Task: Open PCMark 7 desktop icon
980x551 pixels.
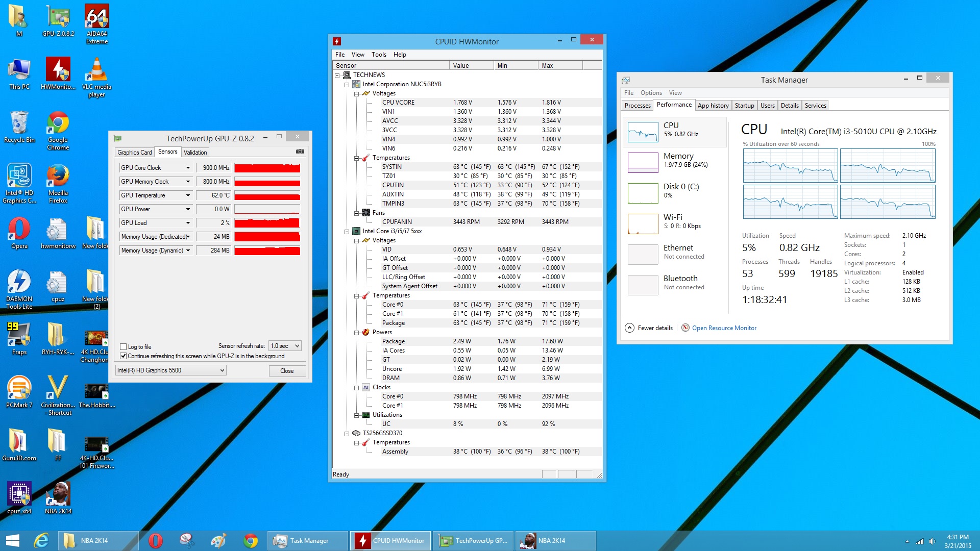Action: pyautogui.click(x=19, y=391)
